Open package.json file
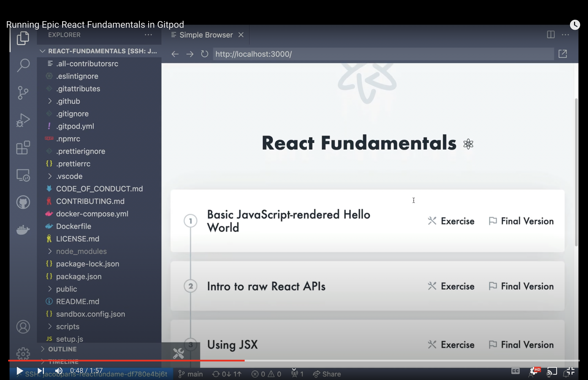The image size is (588, 380). coord(99,276)
